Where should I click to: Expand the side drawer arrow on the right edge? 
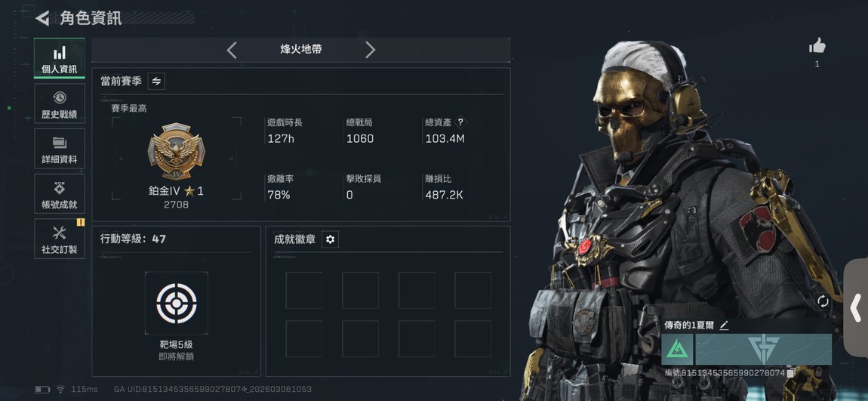(x=856, y=307)
